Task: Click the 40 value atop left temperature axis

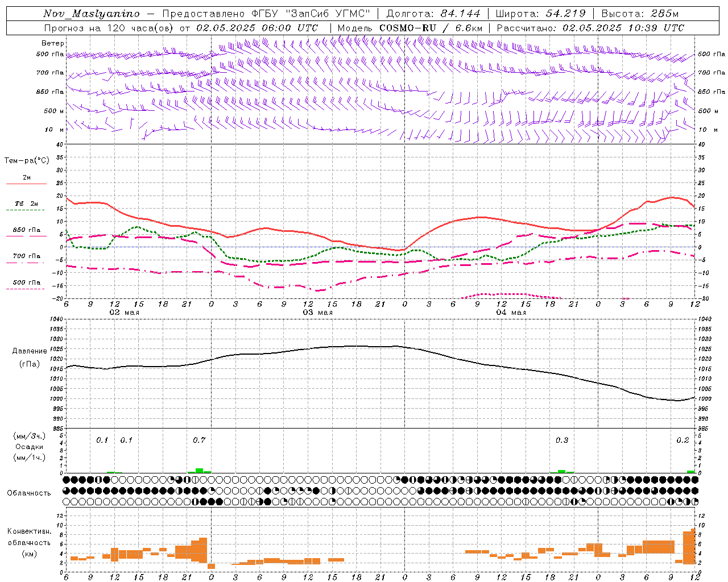Action: (x=59, y=144)
